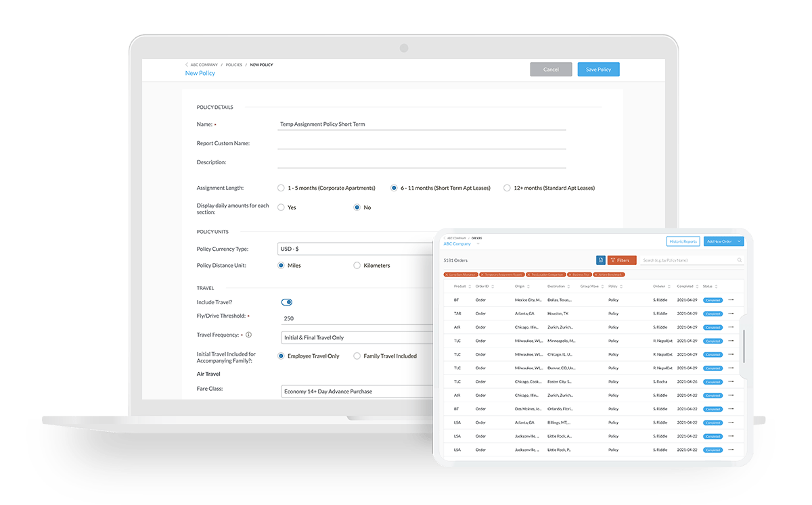Turn off the Include Travel switch
Viewport: 812px width, 505px height.
pos(287,302)
